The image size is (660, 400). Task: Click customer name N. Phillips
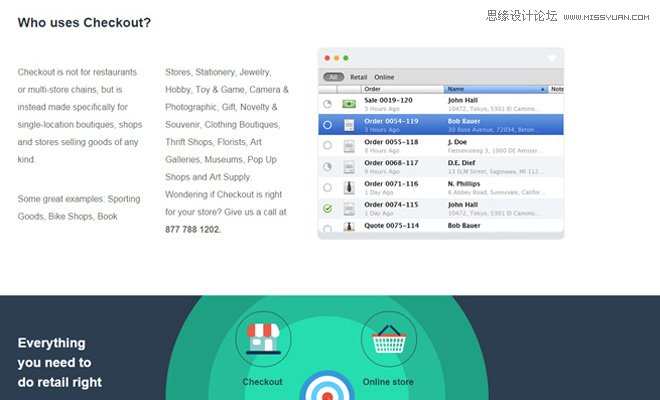(464, 184)
